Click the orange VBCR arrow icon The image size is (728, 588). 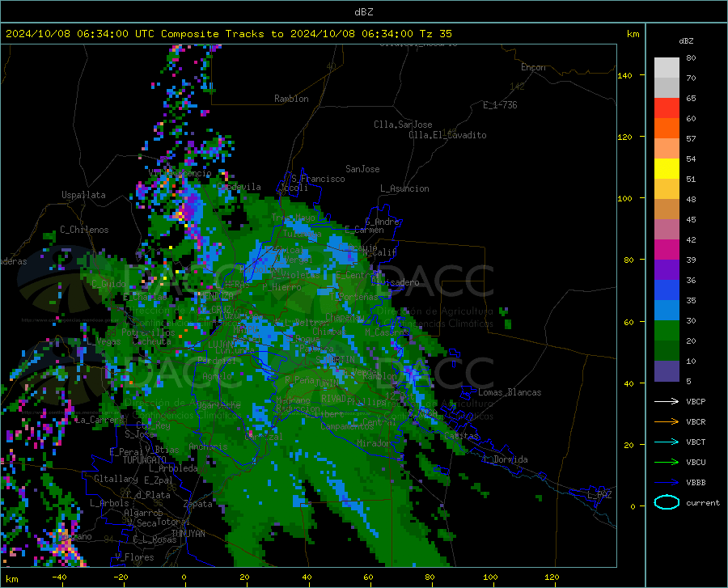pyautogui.click(x=667, y=422)
